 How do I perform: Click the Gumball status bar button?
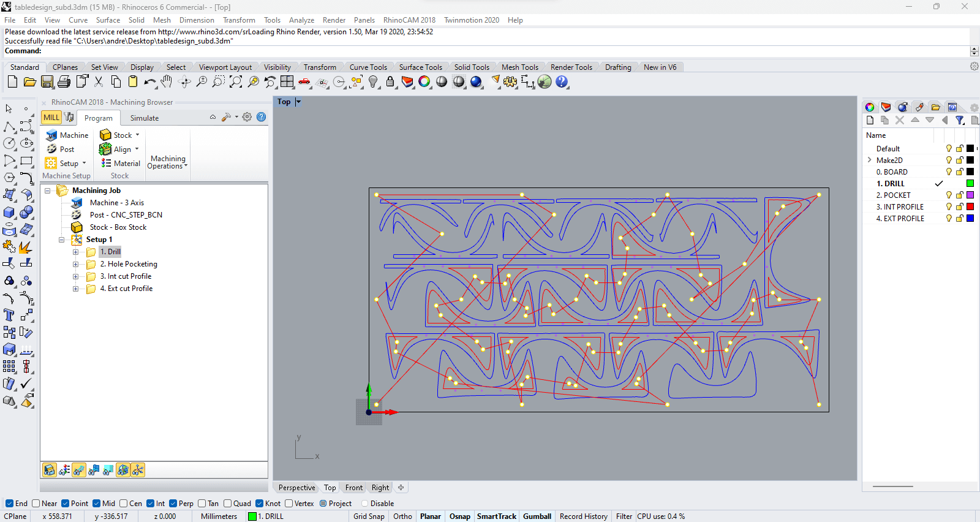(537, 516)
